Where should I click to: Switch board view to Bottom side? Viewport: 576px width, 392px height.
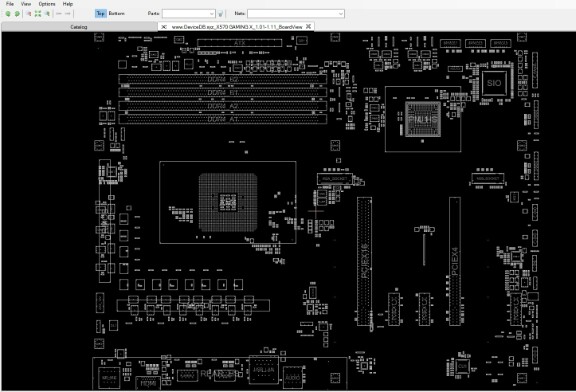[x=116, y=14]
